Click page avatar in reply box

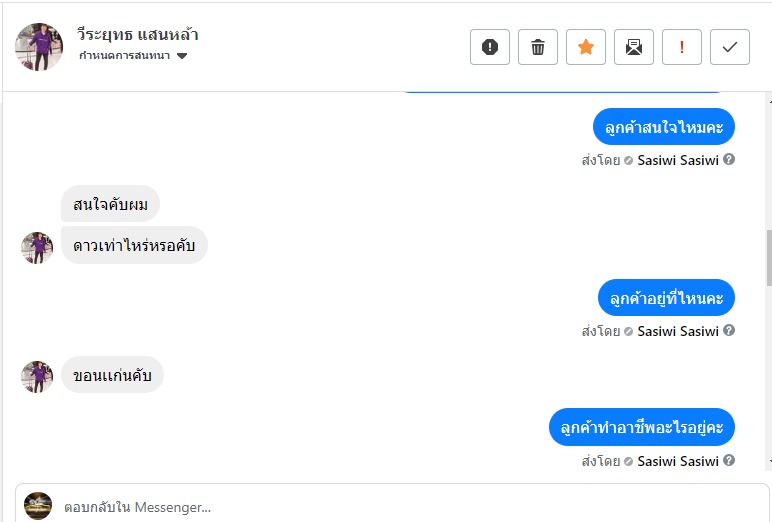point(38,506)
